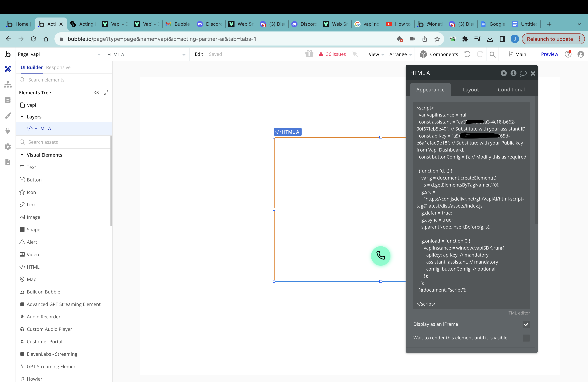Viewport: 588px width, 382px height.
Task: Select the Data (database) icon in left sidebar
Action: [8, 100]
